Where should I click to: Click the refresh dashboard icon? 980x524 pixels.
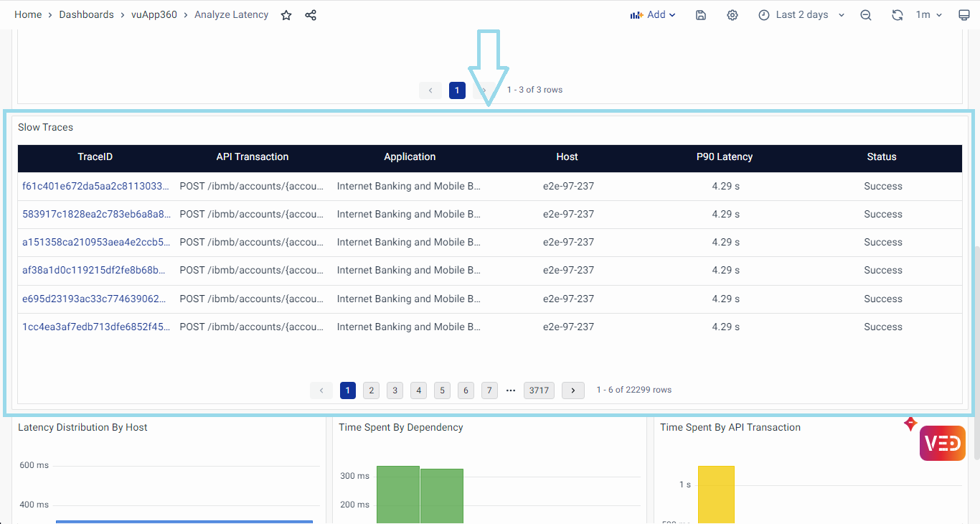pyautogui.click(x=897, y=15)
